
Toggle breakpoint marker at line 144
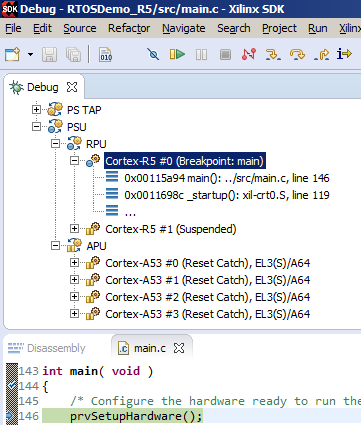point(12,386)
